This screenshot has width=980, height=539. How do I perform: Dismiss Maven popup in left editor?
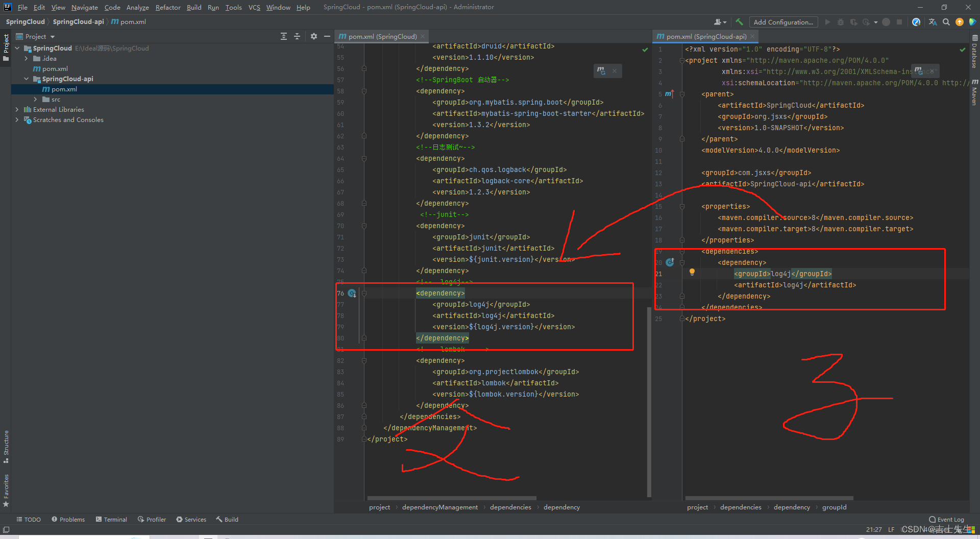tap(615, 71)
